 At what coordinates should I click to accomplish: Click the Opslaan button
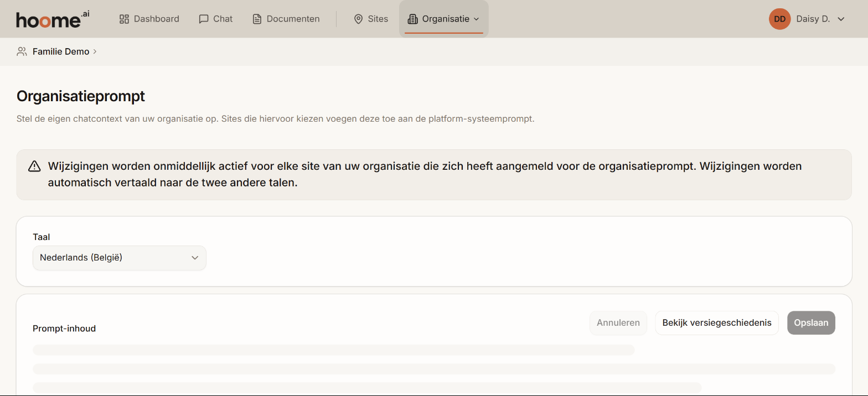pos(811,323)
